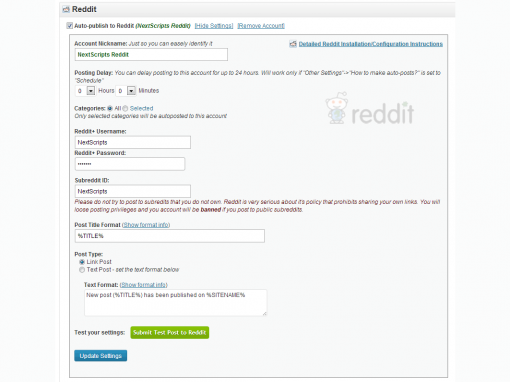510x382 pixels.
Task: Show format info for Text Format
Action: pos(144,285)
